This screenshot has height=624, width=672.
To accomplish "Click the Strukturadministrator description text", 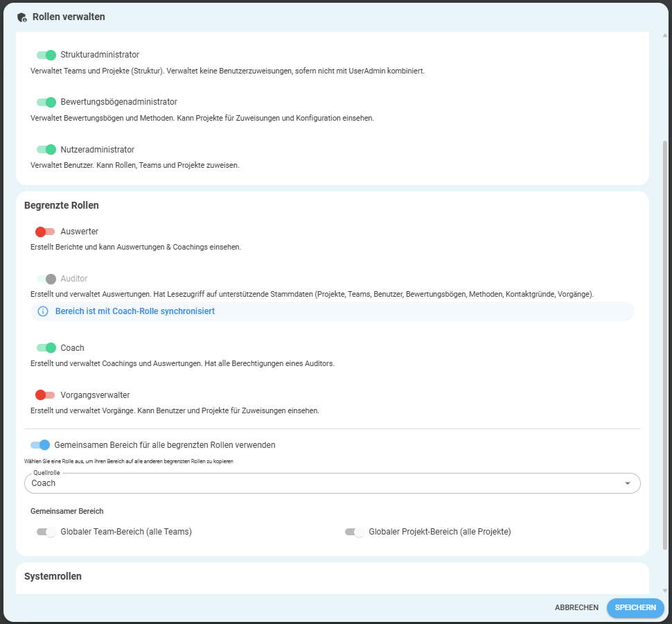I will point(227,71).
